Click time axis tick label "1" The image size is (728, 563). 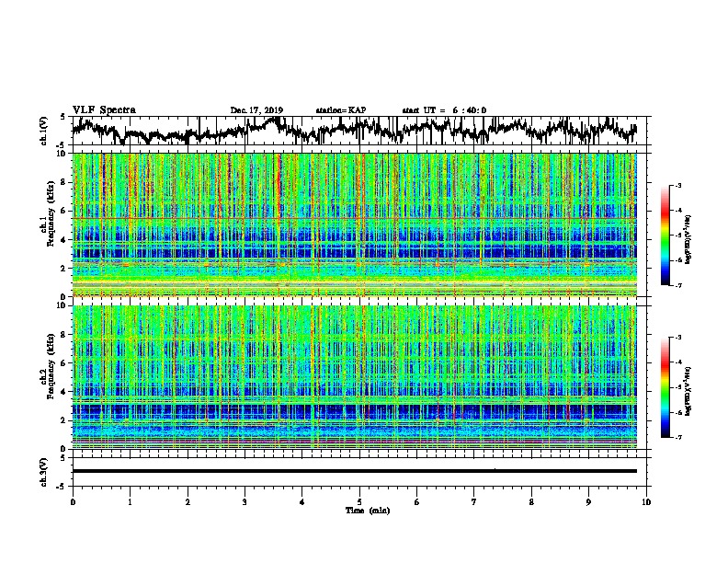click(x=130, y=502)
